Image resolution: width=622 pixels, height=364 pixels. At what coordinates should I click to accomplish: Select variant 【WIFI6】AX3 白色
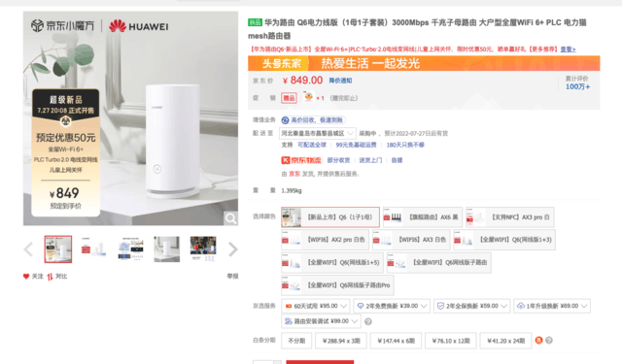[411, 240]
